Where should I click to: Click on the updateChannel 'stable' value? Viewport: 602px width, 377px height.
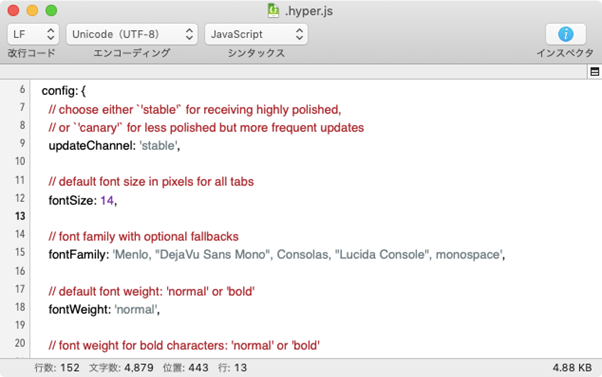coord(158,146)
